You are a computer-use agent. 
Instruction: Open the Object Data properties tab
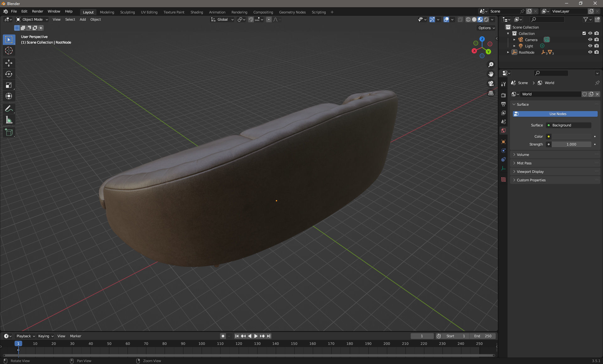click(503, 168)
